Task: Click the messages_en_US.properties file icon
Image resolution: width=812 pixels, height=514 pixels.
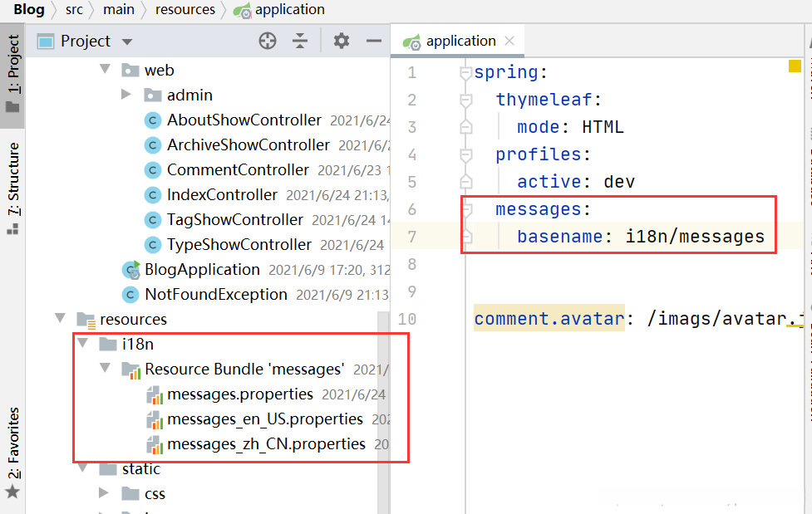Action: pyautogui.click(x=153, y=419)
